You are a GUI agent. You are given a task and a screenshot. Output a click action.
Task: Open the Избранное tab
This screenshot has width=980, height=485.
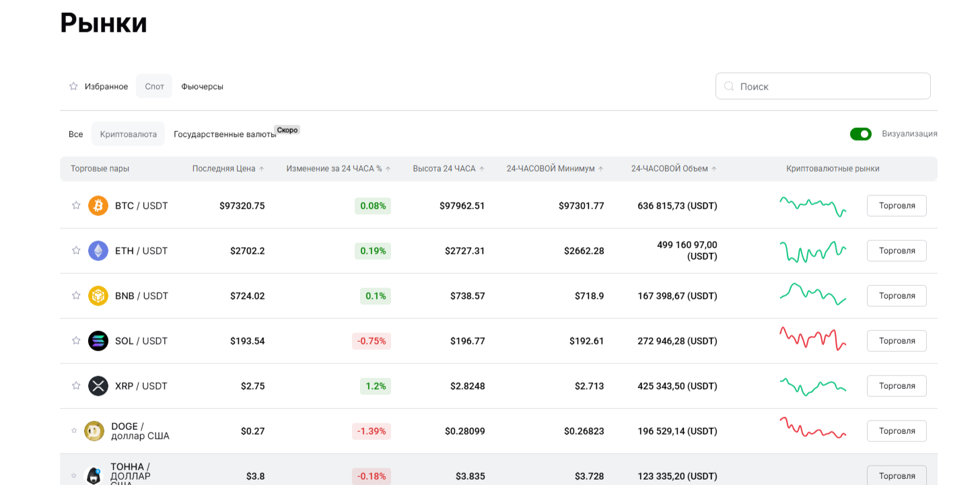tap(98, 86)
